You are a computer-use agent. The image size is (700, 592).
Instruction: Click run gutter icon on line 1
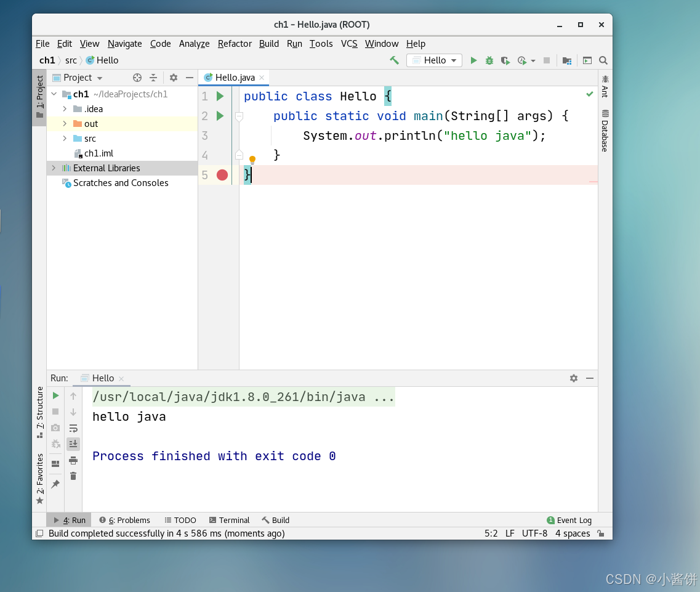[x=220, y=96]
